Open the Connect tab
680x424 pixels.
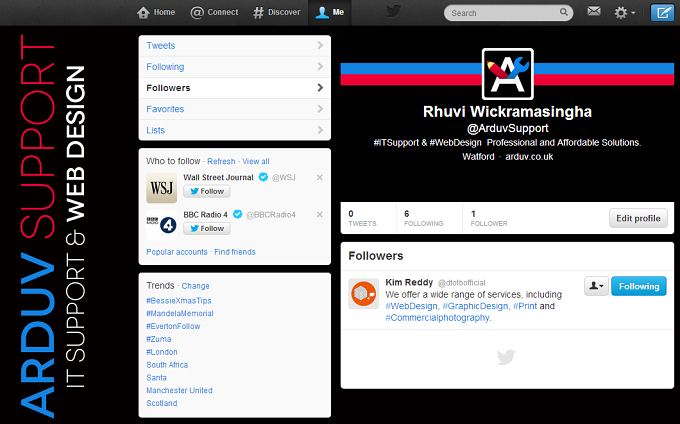pyautogui.click(x=214, y=13)
